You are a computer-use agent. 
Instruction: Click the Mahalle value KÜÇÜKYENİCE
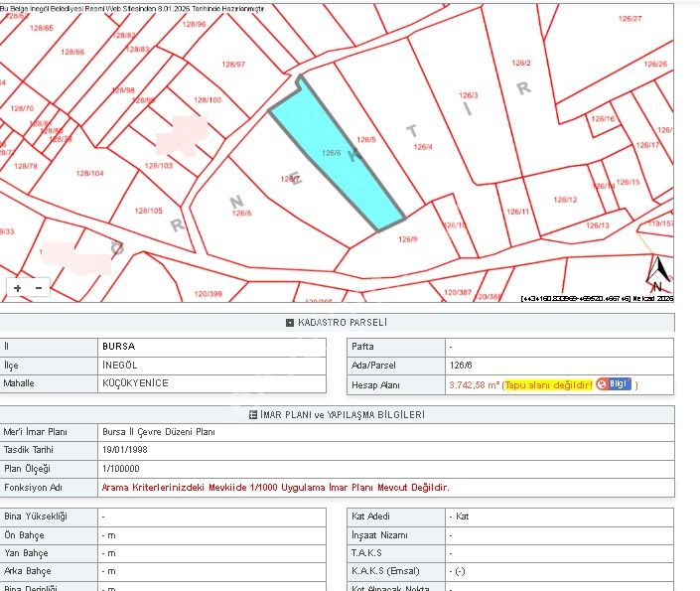tap(135, 383)
